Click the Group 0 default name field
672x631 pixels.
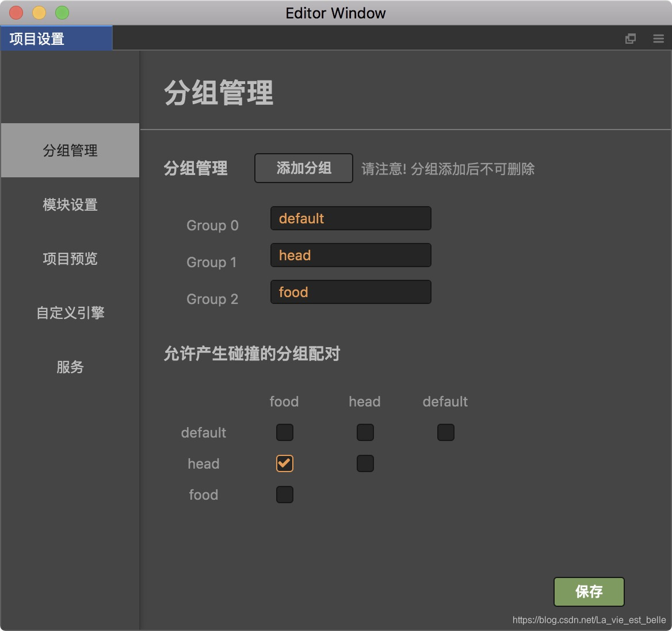[x=350, y=218]
